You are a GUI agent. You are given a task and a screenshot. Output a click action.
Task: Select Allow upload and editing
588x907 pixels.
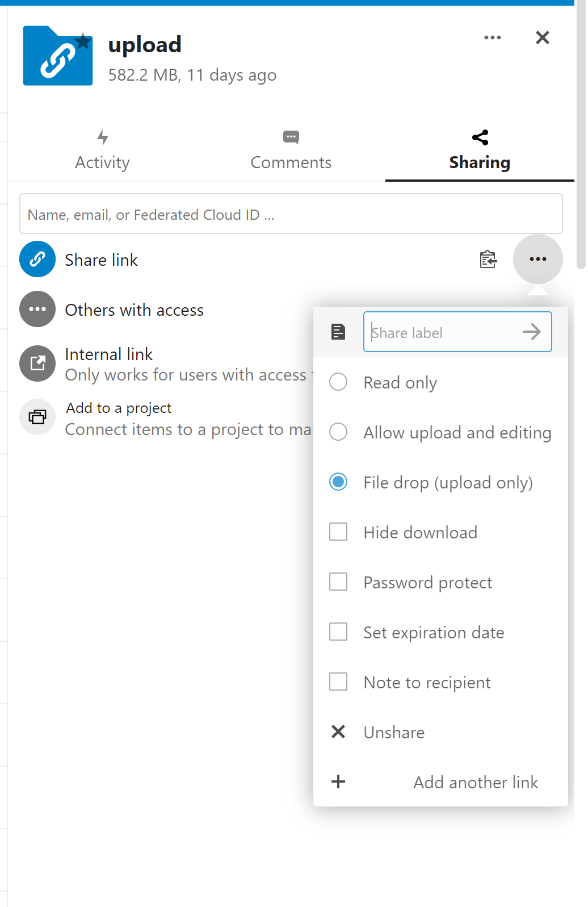[x=440, y=432]
